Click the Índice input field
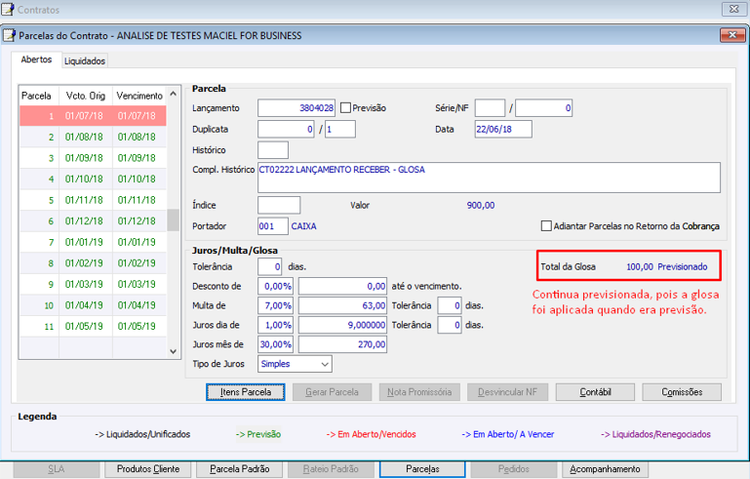 (279, 205)
